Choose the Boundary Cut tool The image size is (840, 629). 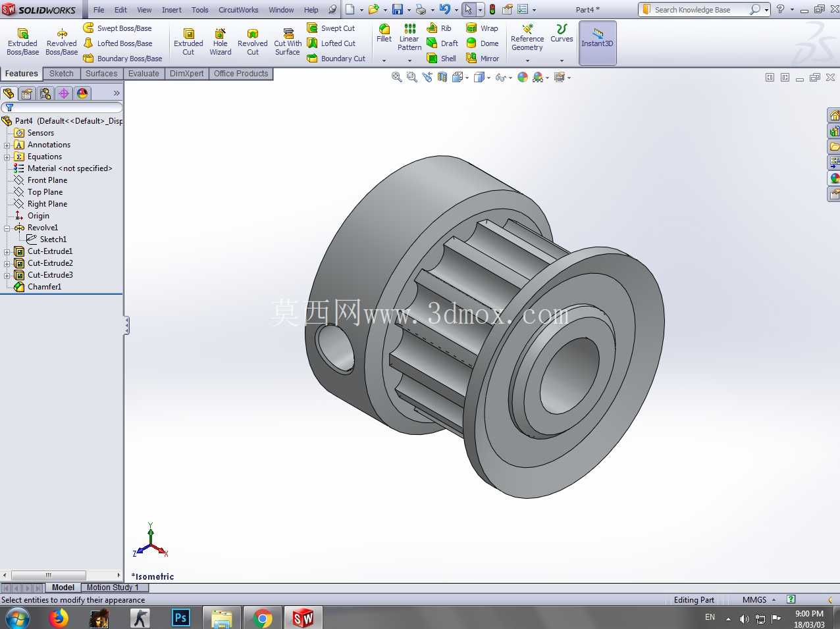tap(336, 59)
